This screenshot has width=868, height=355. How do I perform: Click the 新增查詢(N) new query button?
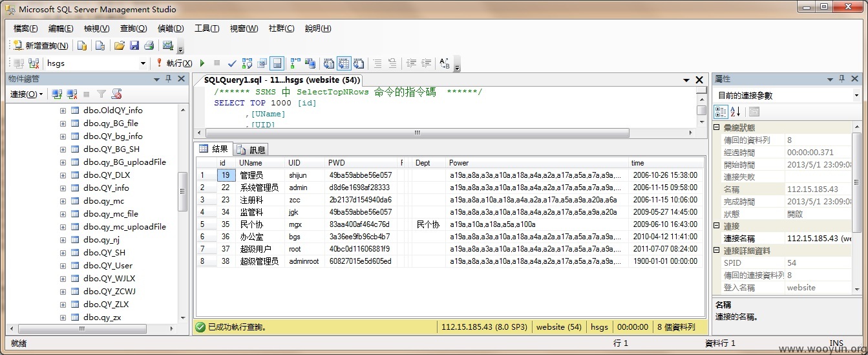click(41, 45)
